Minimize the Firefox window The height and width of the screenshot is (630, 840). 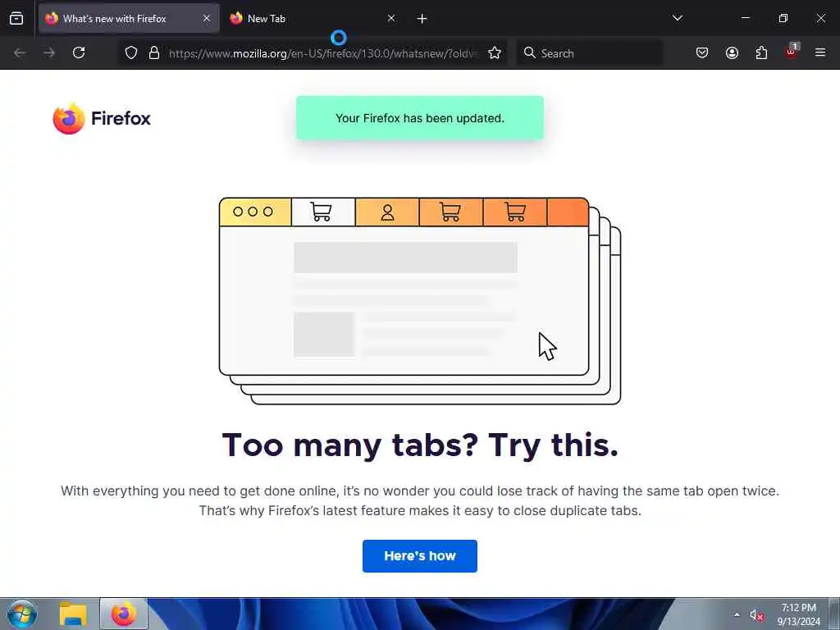[x=745, y=18]
